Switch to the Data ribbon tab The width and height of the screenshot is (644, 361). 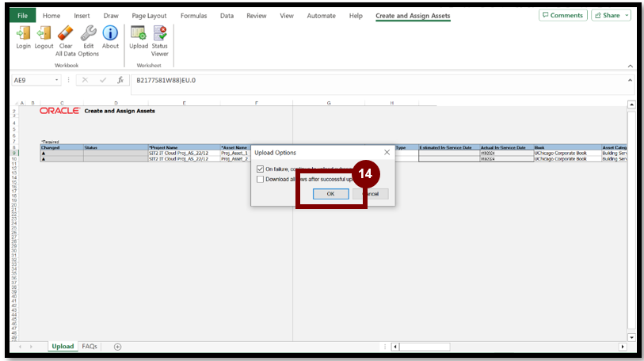click(x=227, y=16)
